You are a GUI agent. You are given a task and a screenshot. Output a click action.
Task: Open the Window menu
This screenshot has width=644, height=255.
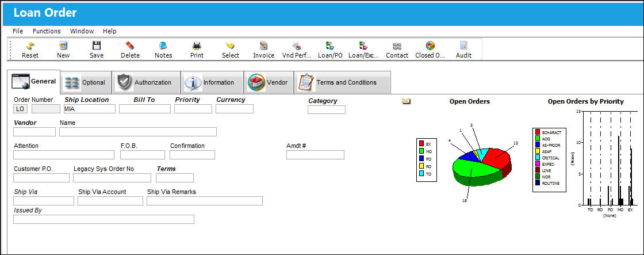click(82, 31)
